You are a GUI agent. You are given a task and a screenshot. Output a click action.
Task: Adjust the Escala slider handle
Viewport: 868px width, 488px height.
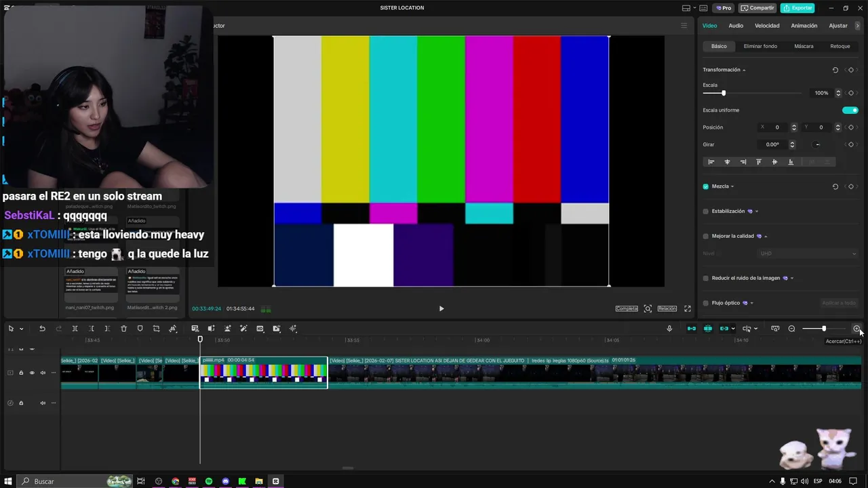click(724, 93)
